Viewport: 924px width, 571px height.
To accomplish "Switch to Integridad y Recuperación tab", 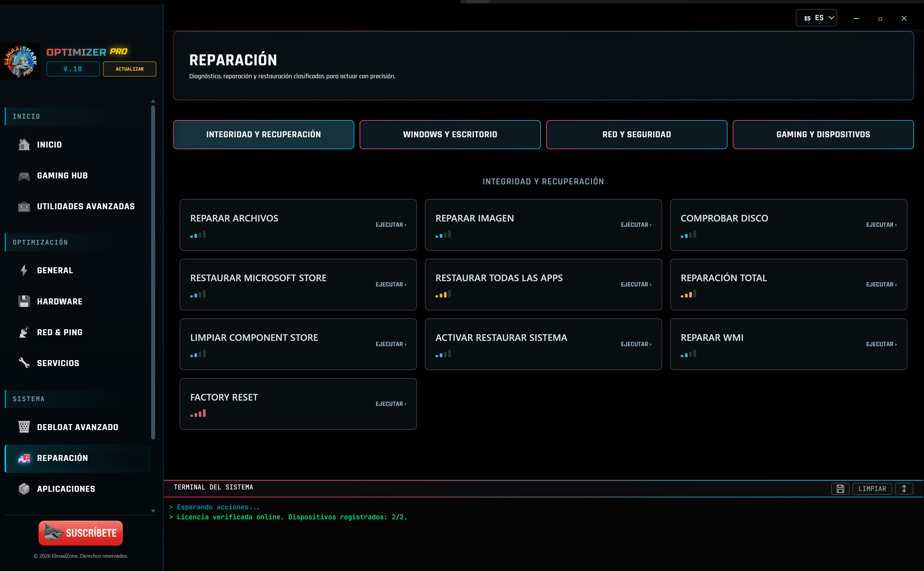I will 263,134.
